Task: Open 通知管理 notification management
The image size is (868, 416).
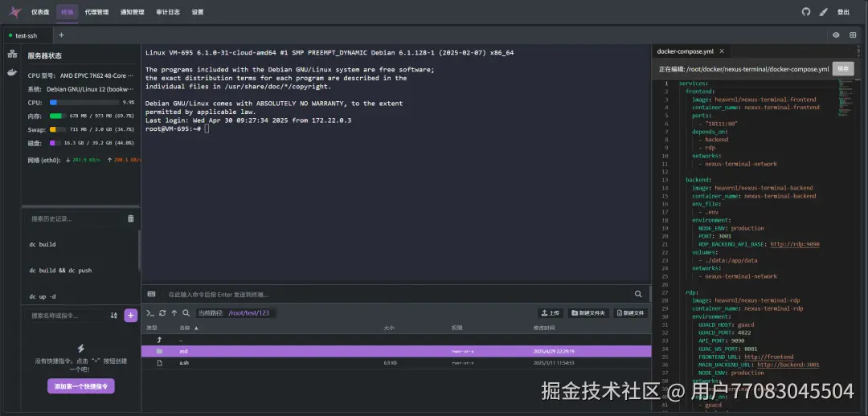Action: coord(133,12)
